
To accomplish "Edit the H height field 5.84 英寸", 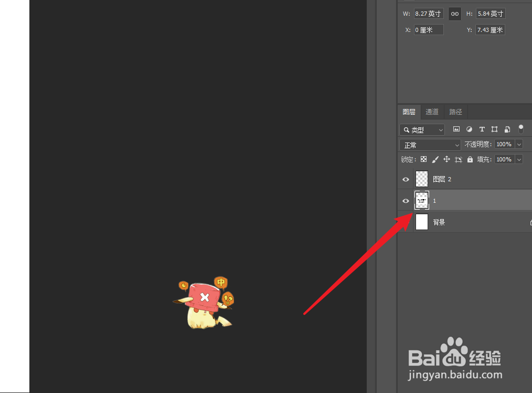I will pos(491,14).
